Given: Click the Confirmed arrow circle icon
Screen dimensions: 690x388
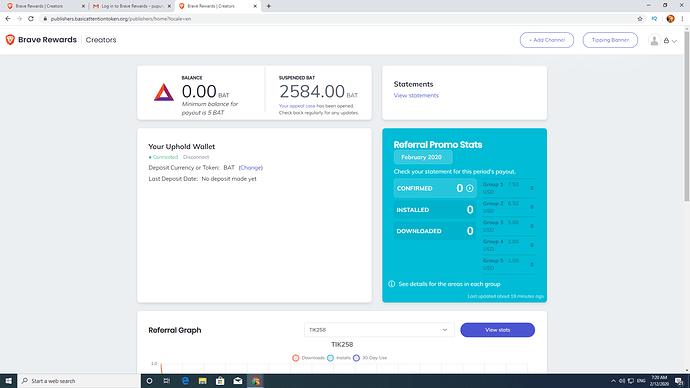Looking at the screenshot, I should click(x=470, y=188).
